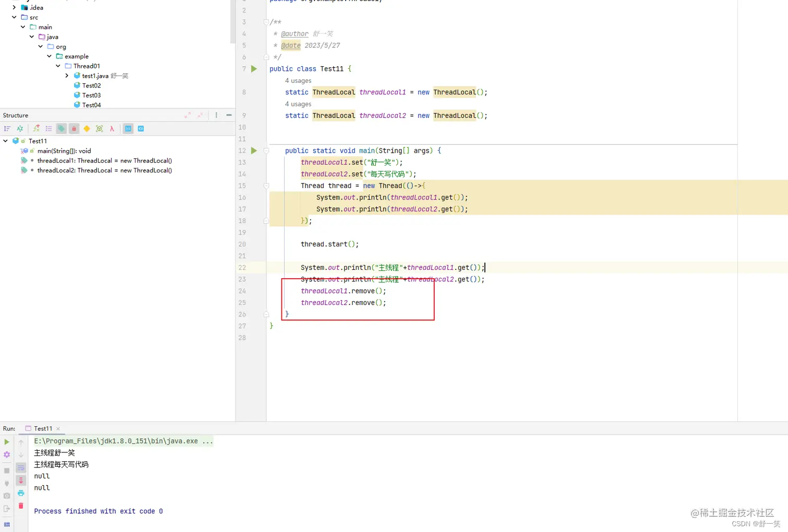Toggle Show Inherited yellow diamond icon
Screen dimensions: 788x532
(87, 129)
